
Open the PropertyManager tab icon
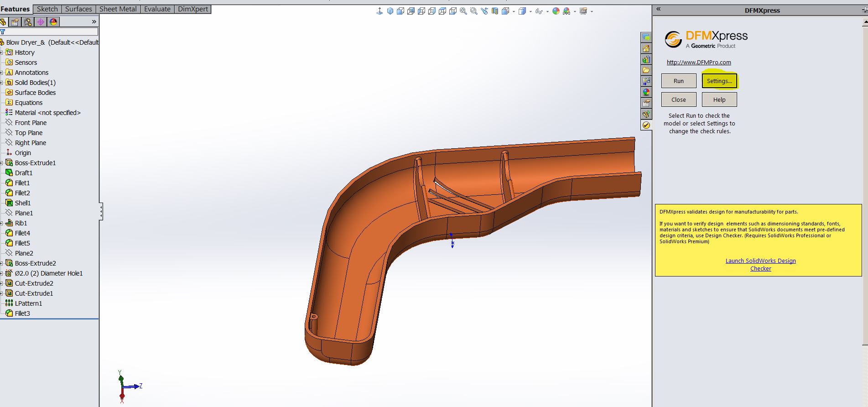point(15,22)
